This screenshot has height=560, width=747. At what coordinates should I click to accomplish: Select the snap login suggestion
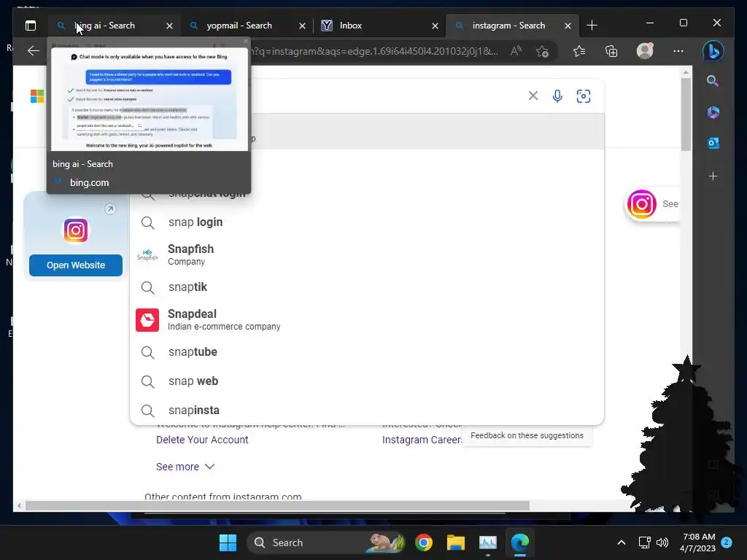coord(367,222)
